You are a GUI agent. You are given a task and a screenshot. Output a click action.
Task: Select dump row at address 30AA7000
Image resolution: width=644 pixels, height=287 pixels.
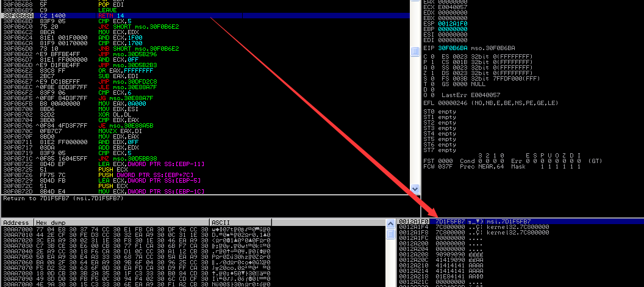coord(16,228)
